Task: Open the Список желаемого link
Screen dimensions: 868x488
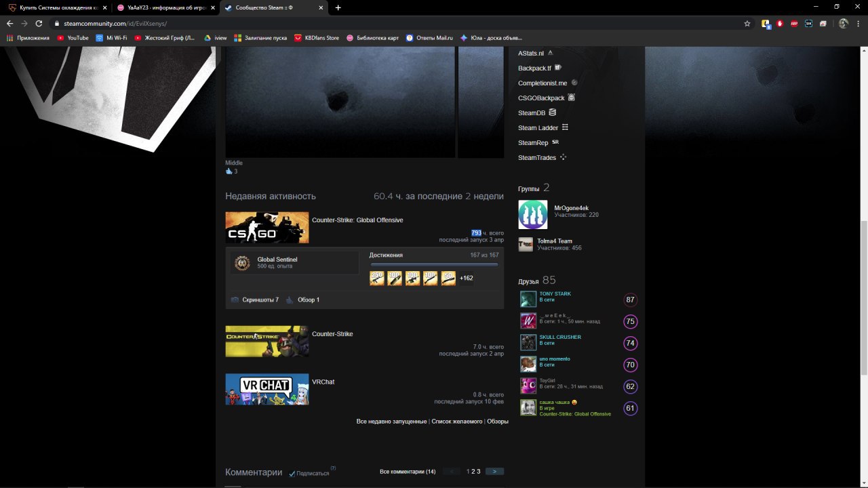Action: click(x=457, y=421)
